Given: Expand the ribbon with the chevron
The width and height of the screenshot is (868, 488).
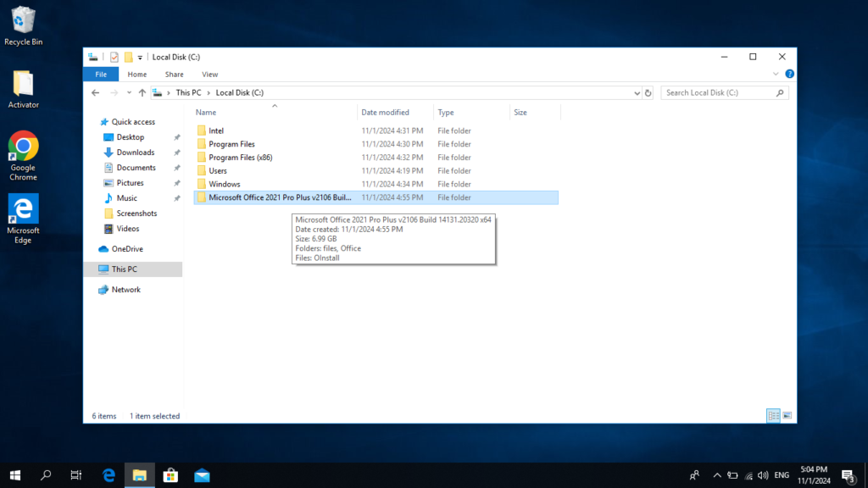Looking at the screenshot, I should click(x=776, y=75).
